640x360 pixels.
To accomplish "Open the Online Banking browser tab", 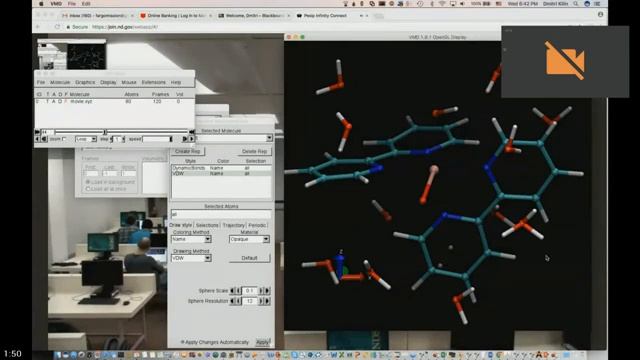I will pos(175,16).
